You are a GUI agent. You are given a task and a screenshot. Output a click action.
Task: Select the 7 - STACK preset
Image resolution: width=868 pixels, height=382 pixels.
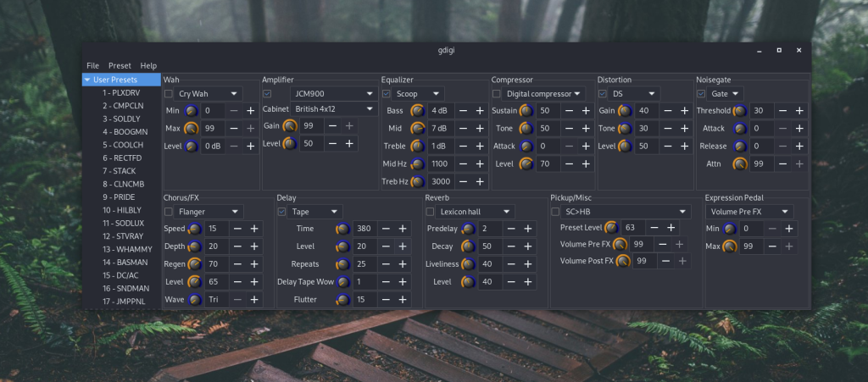click(x=119, y=170)
